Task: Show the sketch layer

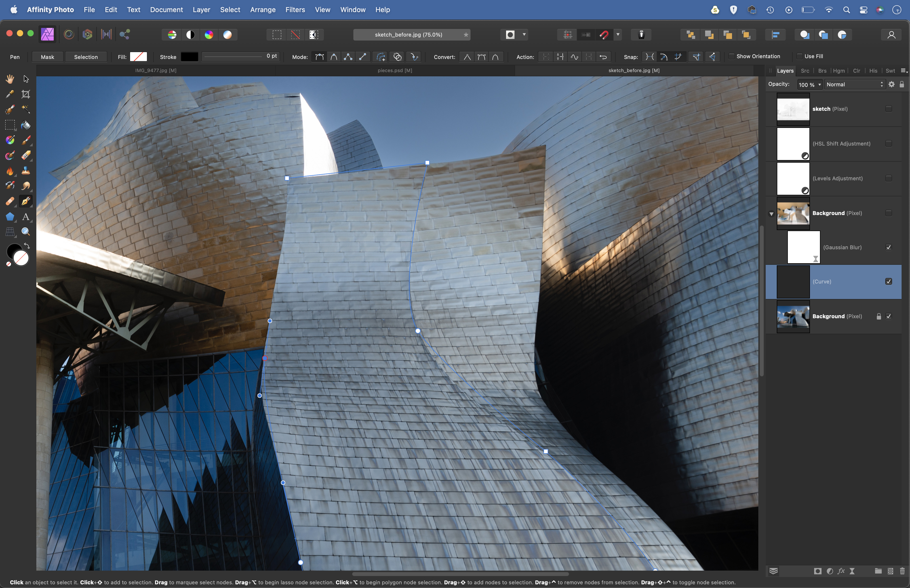Action: click(x=888, y=109)
